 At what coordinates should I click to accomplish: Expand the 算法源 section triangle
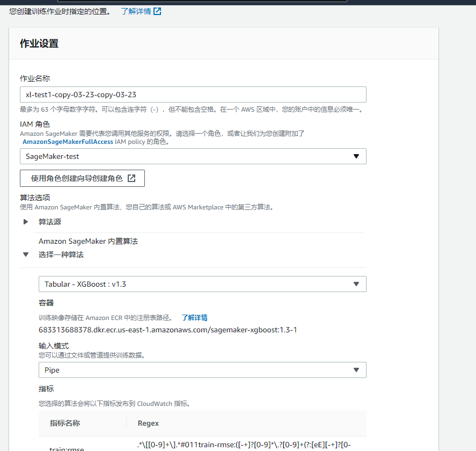click(26, 222)
